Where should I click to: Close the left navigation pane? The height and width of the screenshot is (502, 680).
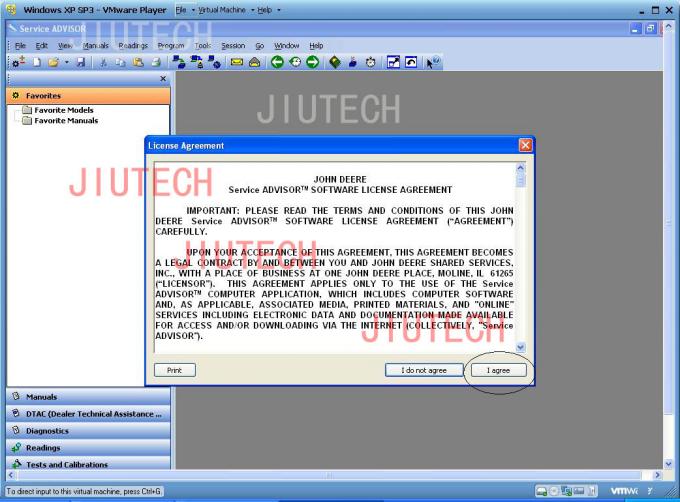[x=163, y=78]
